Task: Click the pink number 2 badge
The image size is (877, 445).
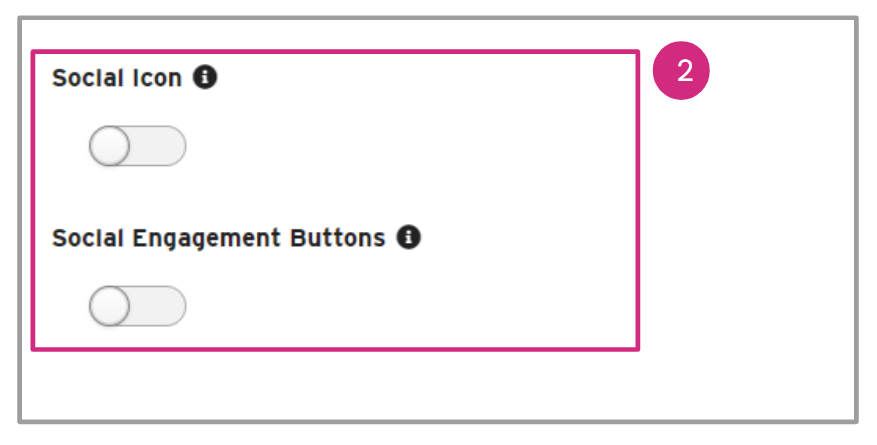Action: (x=681, y=72)
